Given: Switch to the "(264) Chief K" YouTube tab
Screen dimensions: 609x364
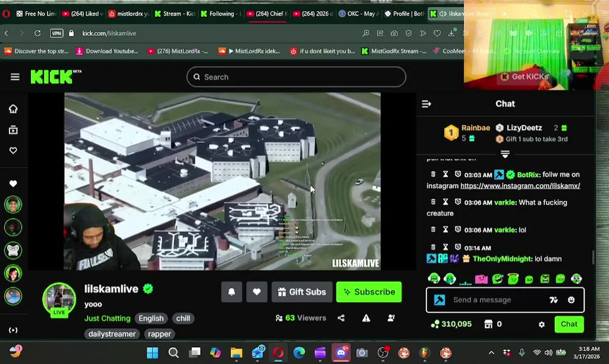Looking at the screenshot, I should coord(267,14).
